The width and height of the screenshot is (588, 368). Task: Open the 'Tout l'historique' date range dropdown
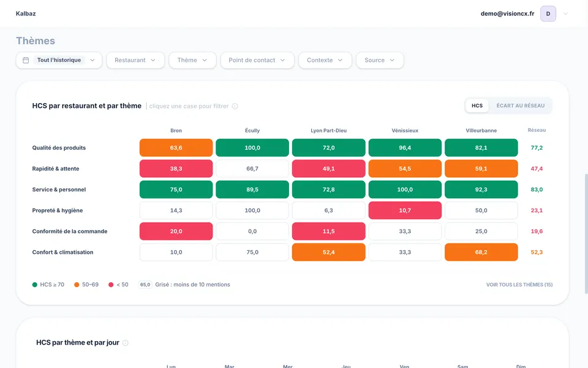coord(59,60)
